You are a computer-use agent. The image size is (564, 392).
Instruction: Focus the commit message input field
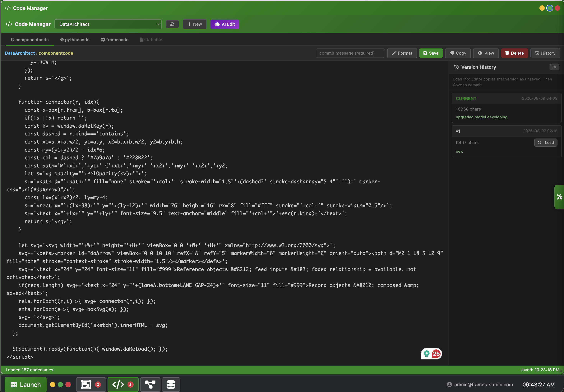(x=350, y=53)
